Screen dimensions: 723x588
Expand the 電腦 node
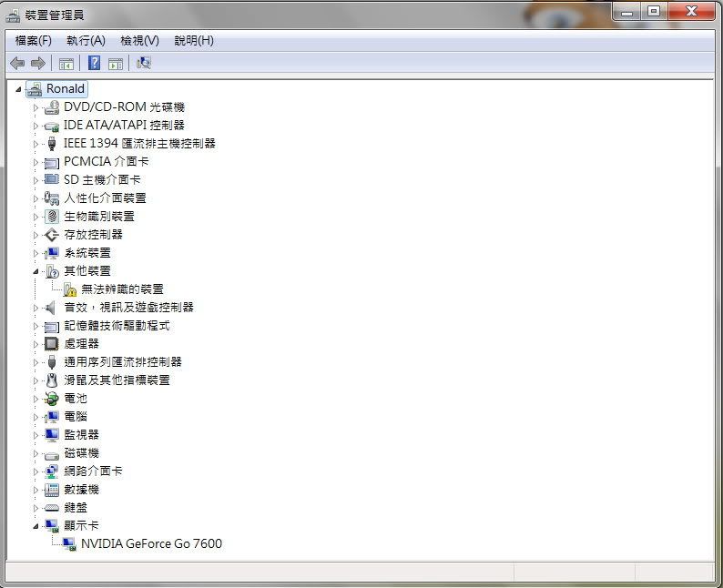[36, 417]
